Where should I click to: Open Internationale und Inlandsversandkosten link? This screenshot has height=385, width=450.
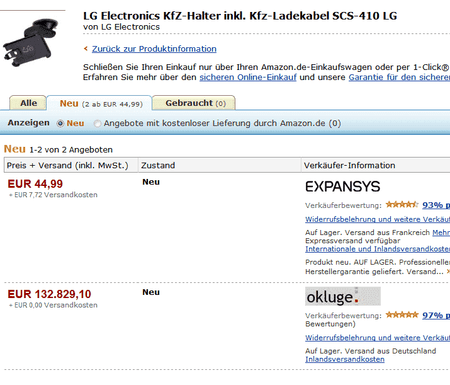tap(377, 249)
